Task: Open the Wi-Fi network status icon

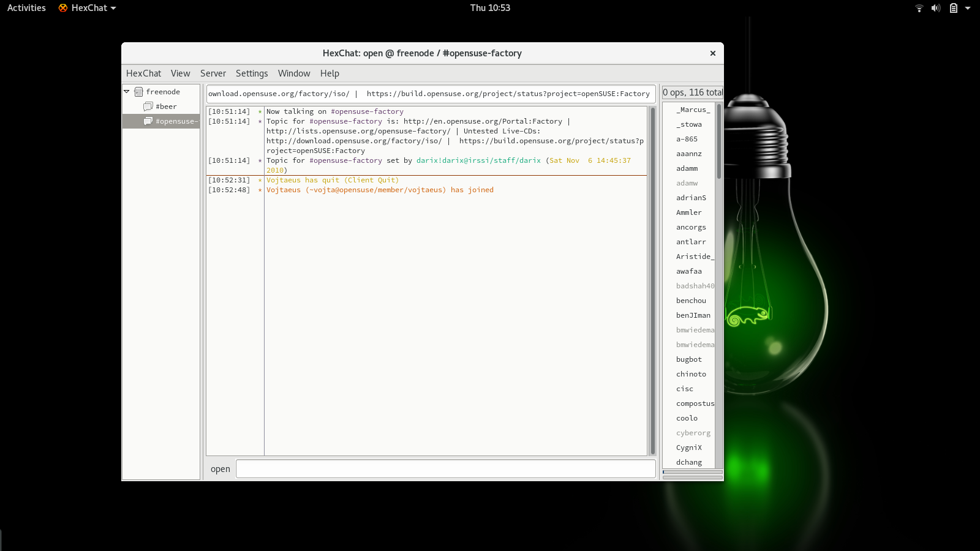Action: point(919,8)
